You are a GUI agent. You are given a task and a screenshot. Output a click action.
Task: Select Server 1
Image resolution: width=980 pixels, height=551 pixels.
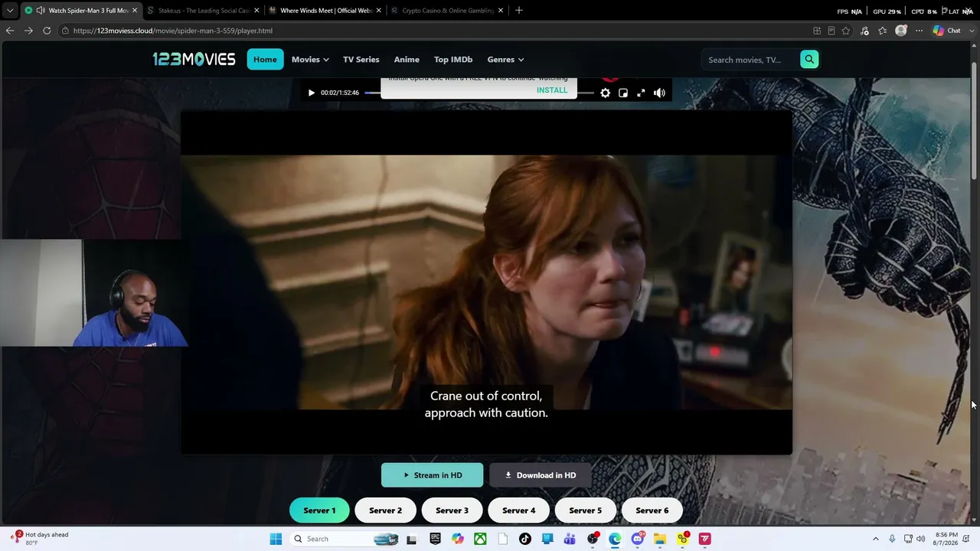(x=319, y=510)
